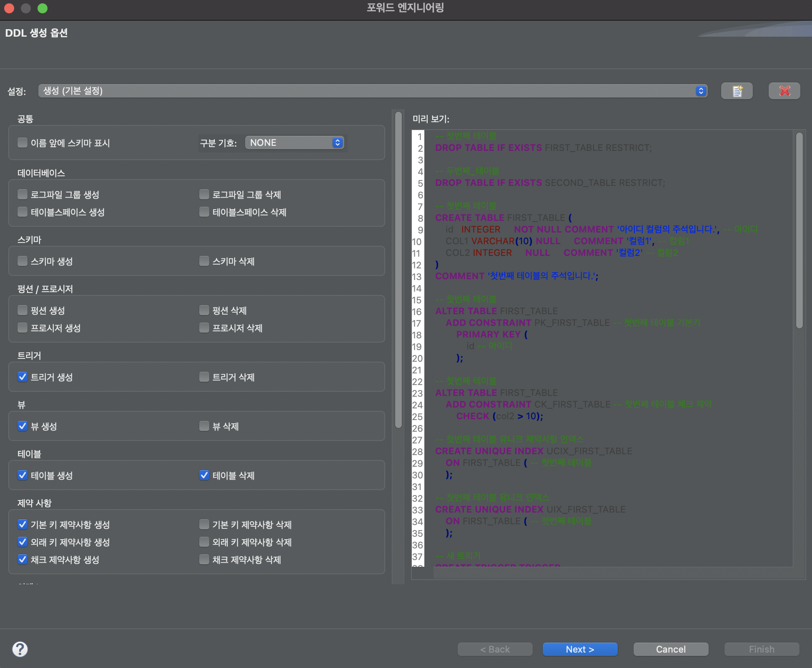The height and width of the screenshot is (668, 812).
Task: Open the help question mark icon
Action: click(20, 649)
